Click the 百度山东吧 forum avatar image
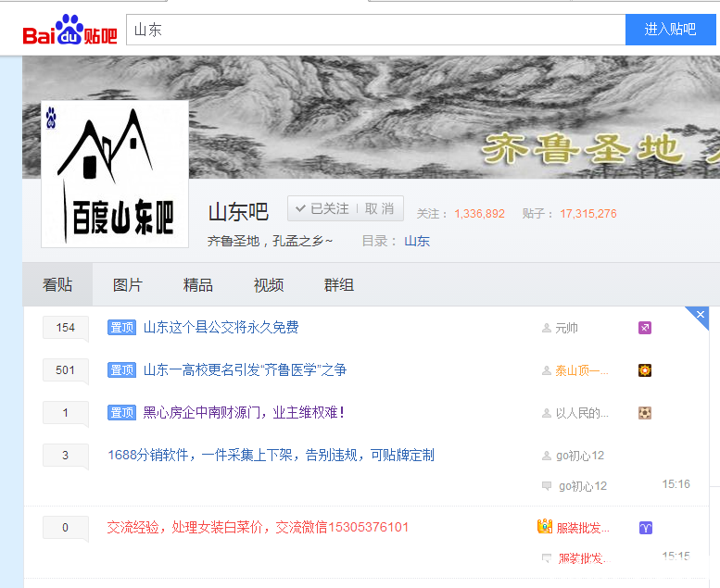The height and width of the screenshot is (588, 720). (x=115, y=174)
